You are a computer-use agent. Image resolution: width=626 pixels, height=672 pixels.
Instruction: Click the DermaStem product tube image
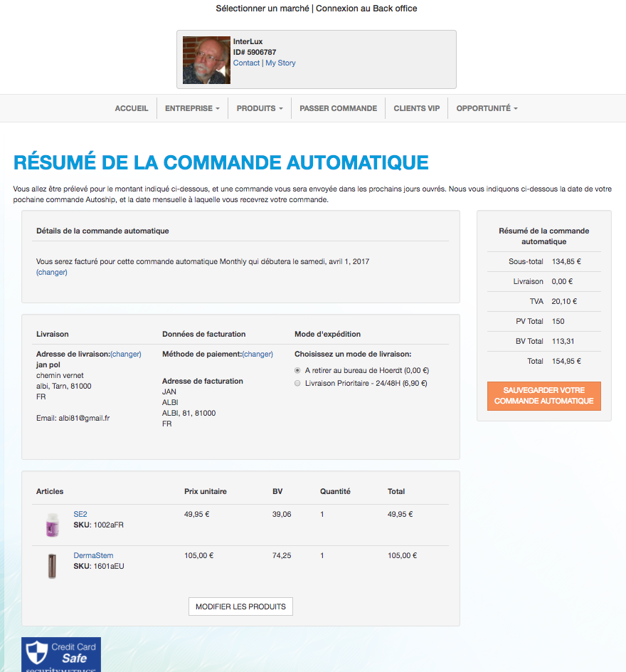[52, 566]
